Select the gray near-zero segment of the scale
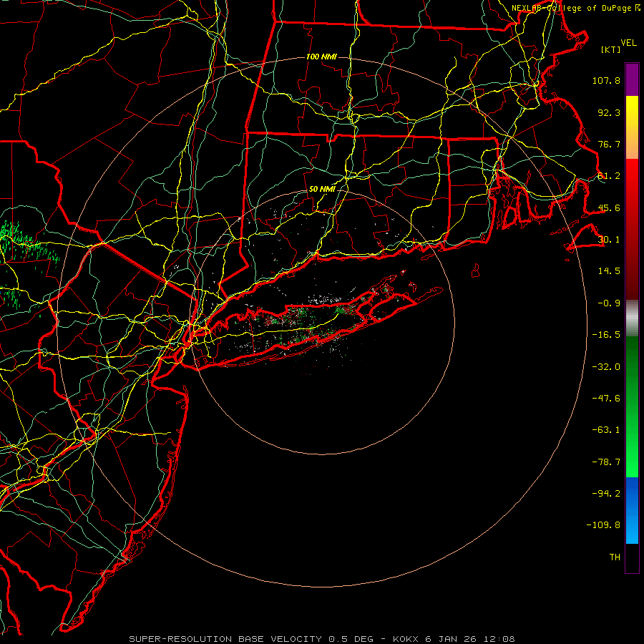The height and width of the screenshot is (644, 644). [x=632, y=318]
